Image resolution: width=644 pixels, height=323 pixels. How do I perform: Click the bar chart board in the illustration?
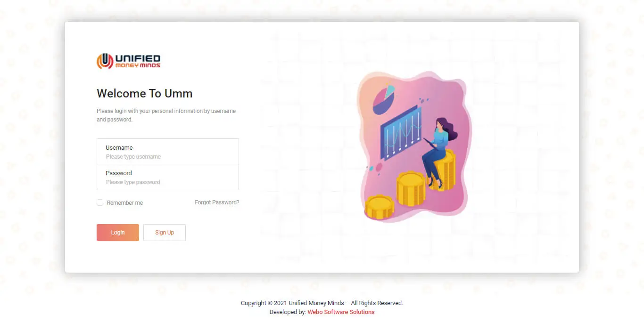401,132
